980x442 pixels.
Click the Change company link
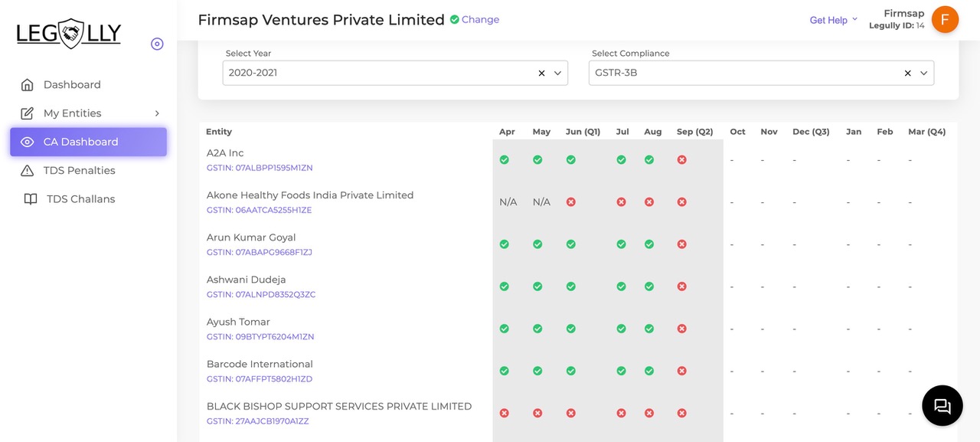480,20
